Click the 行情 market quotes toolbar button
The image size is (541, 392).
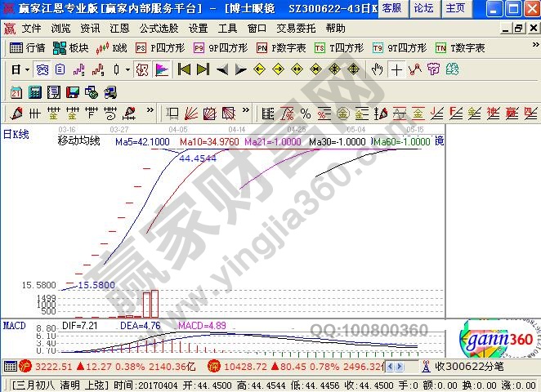[x=28, y=48]
